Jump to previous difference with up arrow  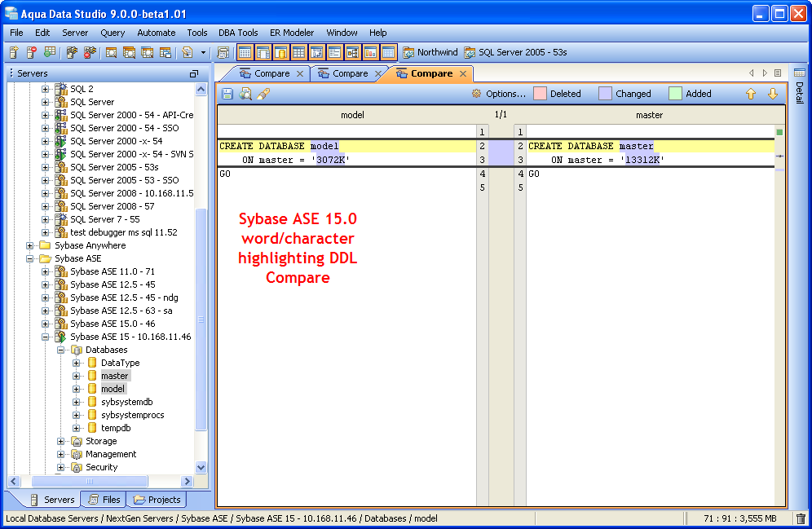751,94
